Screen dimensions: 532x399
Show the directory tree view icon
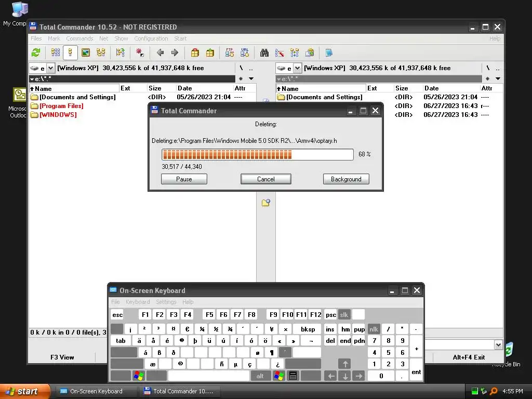click(x=101, y=52)
